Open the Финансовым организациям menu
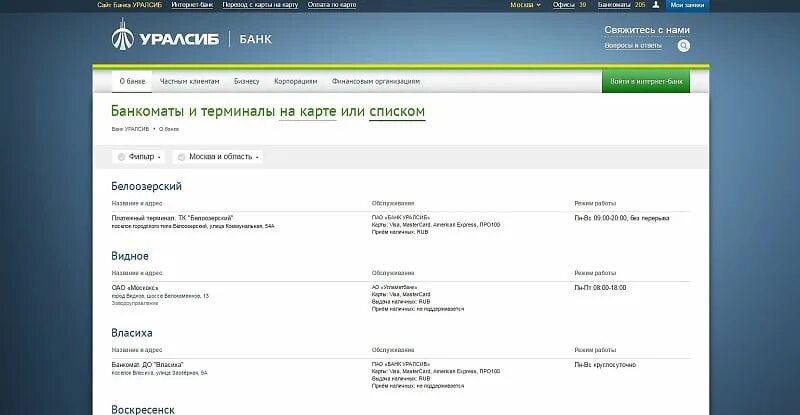800x415 pixels. tap(376, 81)
